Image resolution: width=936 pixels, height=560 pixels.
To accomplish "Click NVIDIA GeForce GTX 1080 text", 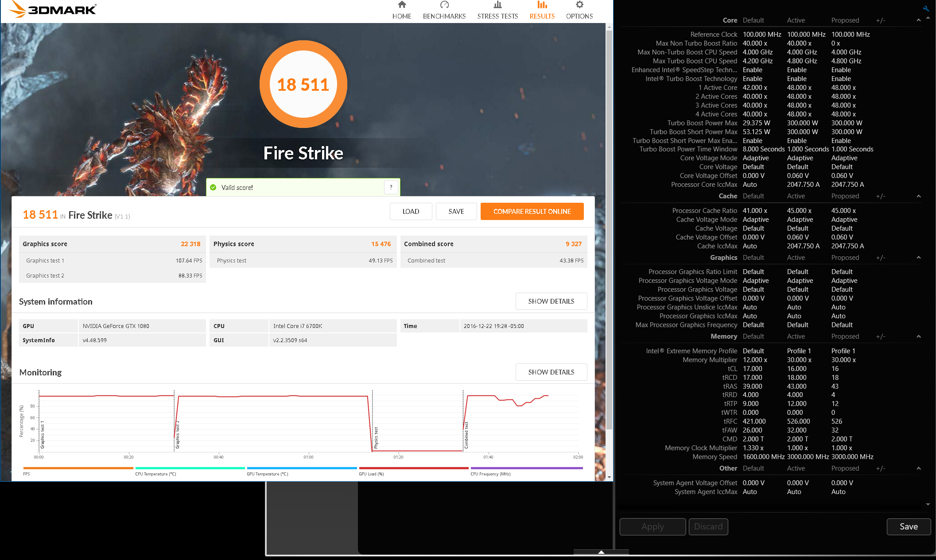I will click(116, 326).
